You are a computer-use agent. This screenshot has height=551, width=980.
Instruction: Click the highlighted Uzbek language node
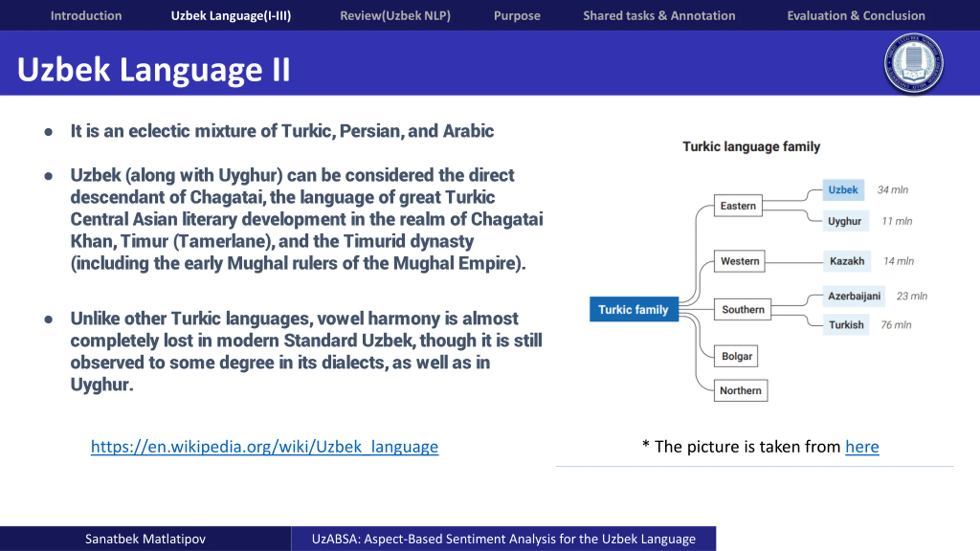(843, 190)
